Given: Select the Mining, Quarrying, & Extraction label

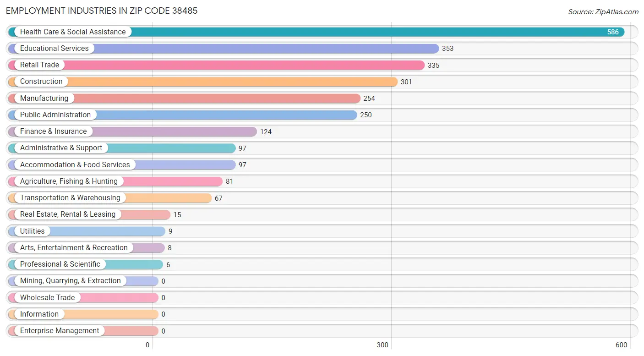Looking at the screenshot, I should pyautogui.click(x=71, y=281).
